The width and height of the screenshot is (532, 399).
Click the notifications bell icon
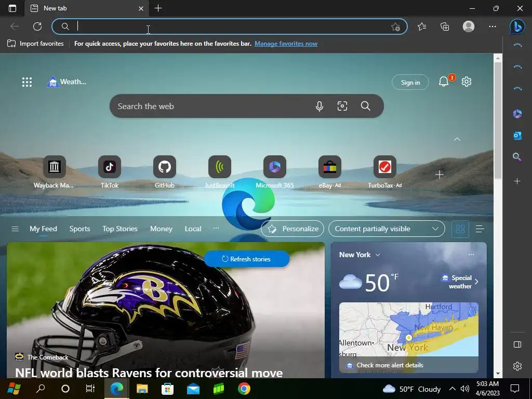point(444,82)
